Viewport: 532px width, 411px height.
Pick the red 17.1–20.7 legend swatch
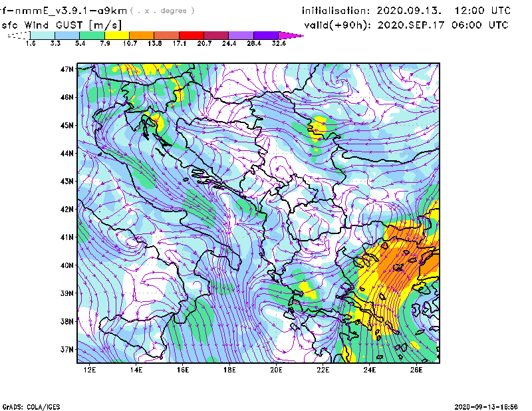[192, 35]
